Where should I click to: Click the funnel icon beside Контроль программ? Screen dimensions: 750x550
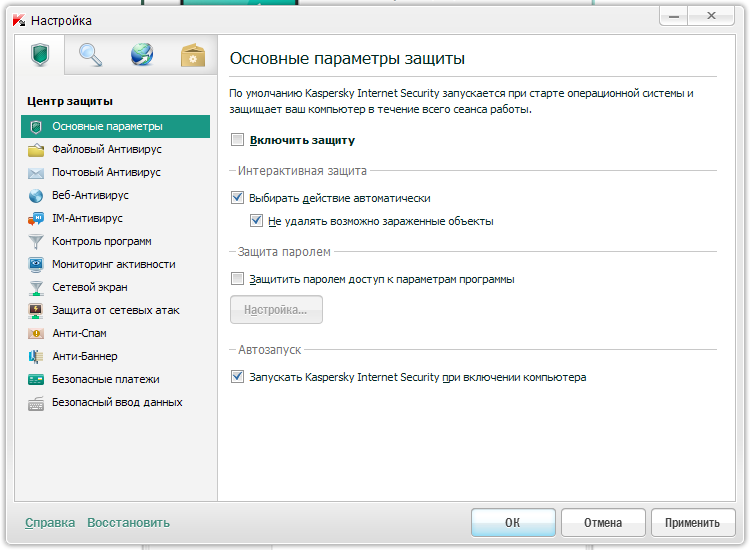click(36, 242)
